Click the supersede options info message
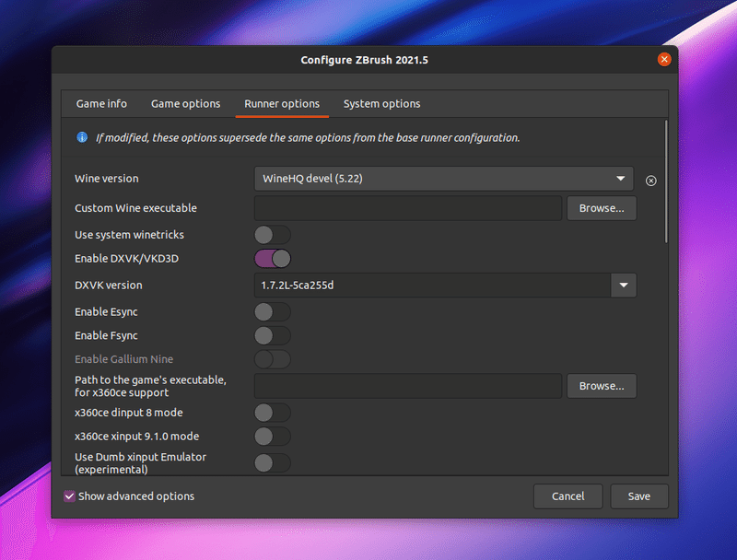The image size is (737, 560). click(308, 137)
